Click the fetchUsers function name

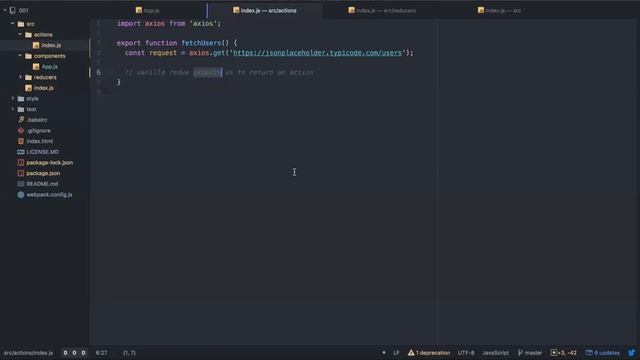tap(201, 43)
